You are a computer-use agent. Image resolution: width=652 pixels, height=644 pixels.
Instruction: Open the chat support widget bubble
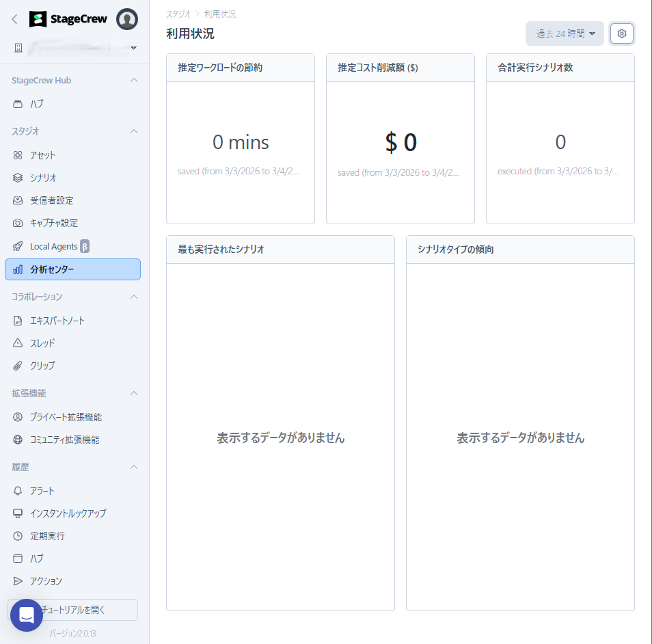point(27,615)
